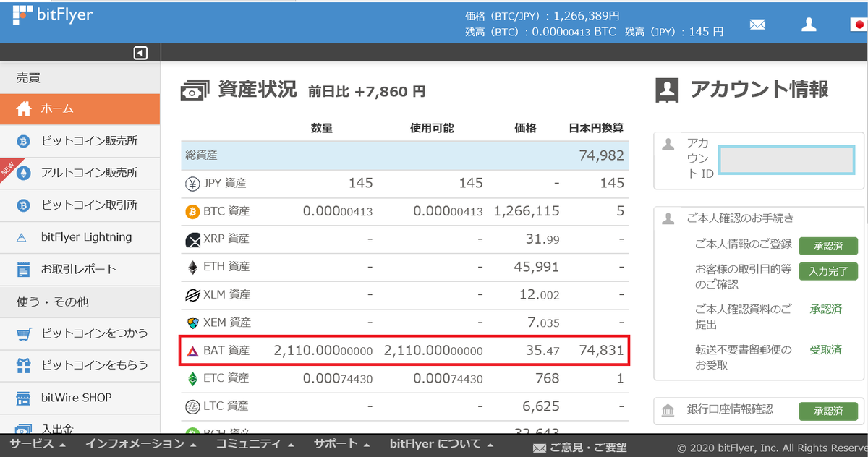Click 承認済 button for 銀行口座情報確認
The image size is (868, 457).
pos(828,411)
